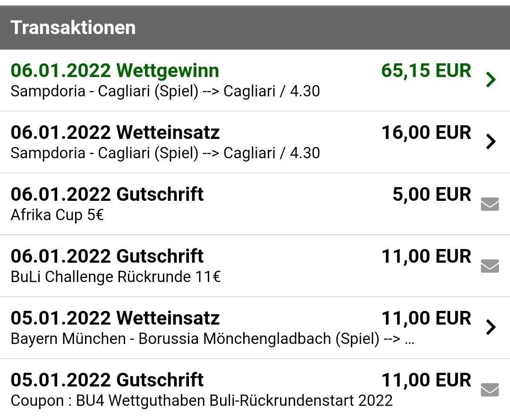Click the BuLi Challenge Rückrunde 11€ description

116,277
